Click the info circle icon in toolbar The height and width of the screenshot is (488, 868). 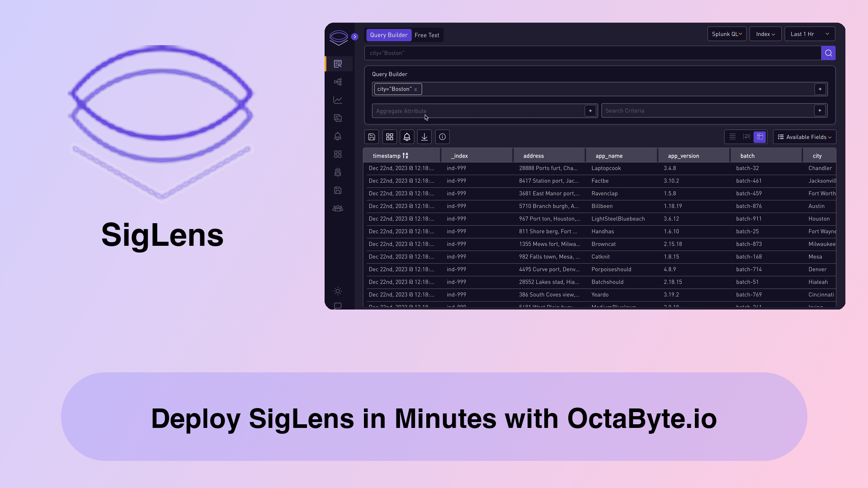coord(442,137)
